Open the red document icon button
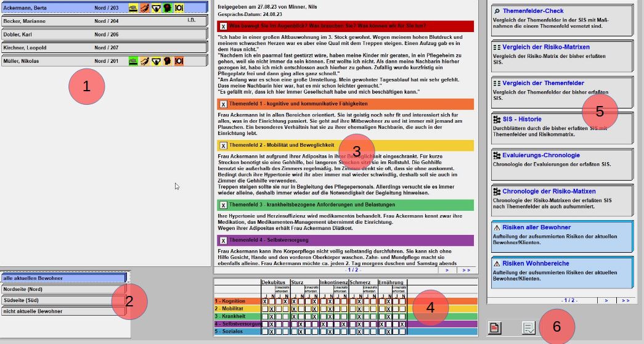This screenshot has width=644, height=344. [494, 327]
